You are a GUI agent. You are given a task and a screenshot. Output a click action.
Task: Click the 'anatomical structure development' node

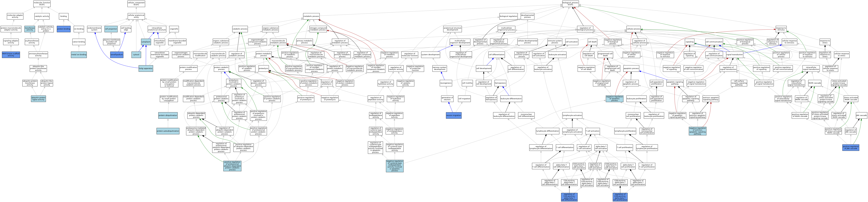452,29
